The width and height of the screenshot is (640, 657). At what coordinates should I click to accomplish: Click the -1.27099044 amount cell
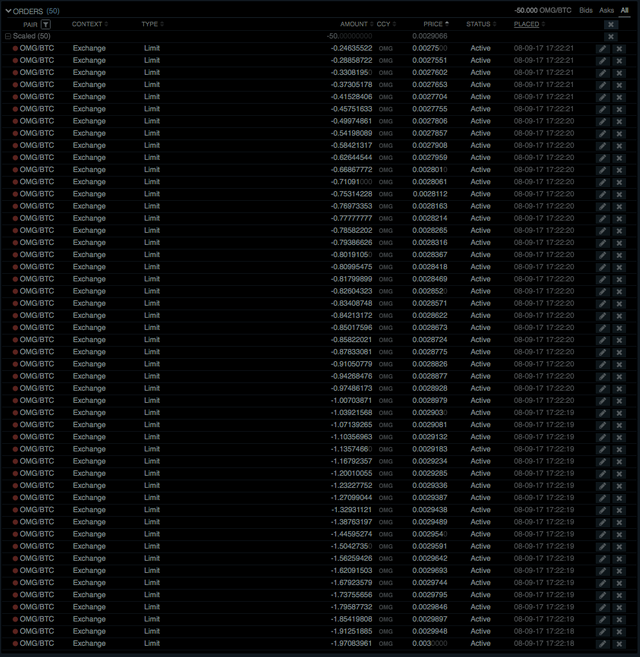coord(351,498)
